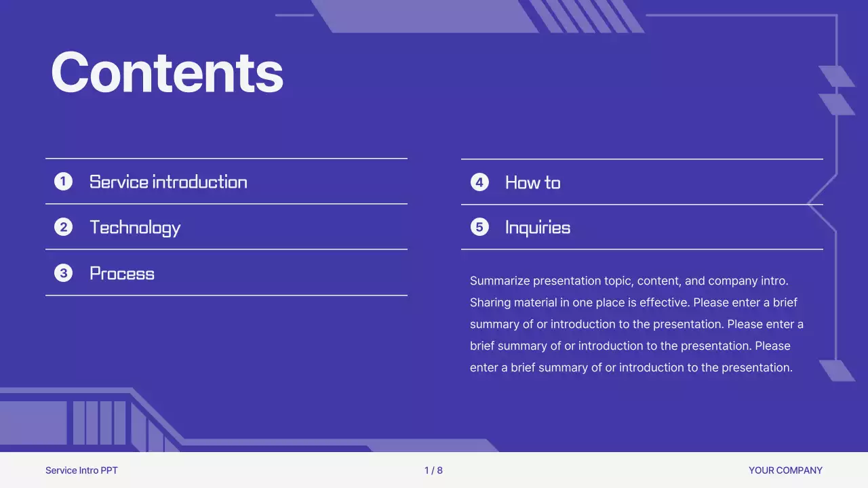Viewport: 868px width, 488px height.
Task: Select the vertical bars decoration bottom-left
Action: click(x=100, y=423)
